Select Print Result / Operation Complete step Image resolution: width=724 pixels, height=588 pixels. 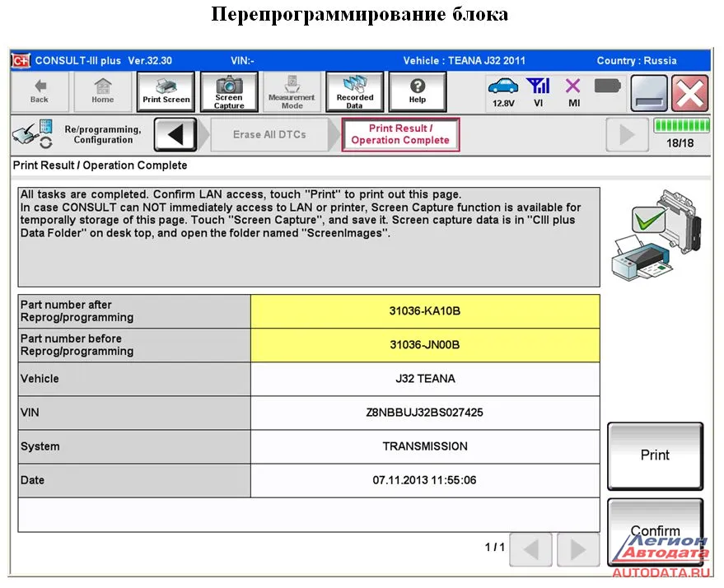[400, 135]
